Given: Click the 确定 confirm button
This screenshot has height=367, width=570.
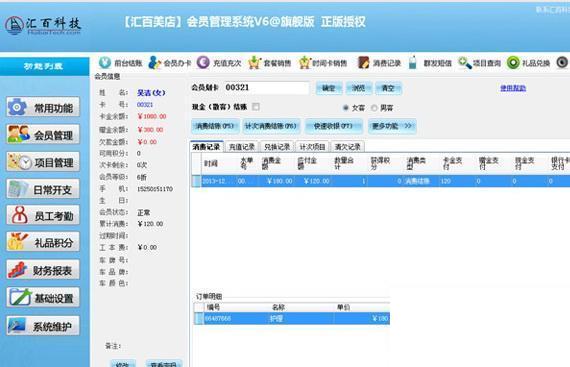Looking at the screenshot, I should [329, 88].
